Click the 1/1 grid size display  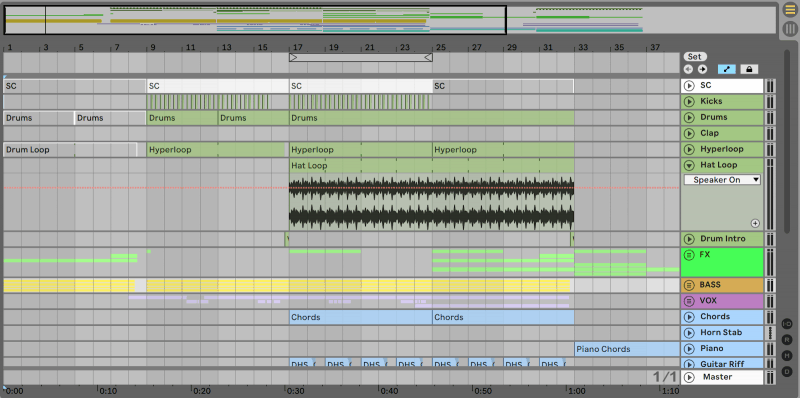click(664, 377)
